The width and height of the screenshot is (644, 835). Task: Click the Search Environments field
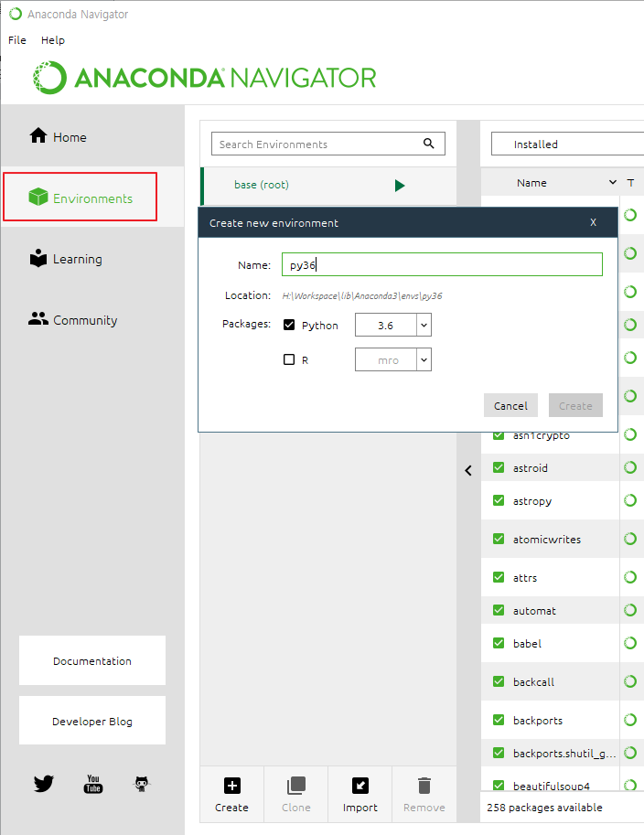click(x=328, y=144)
